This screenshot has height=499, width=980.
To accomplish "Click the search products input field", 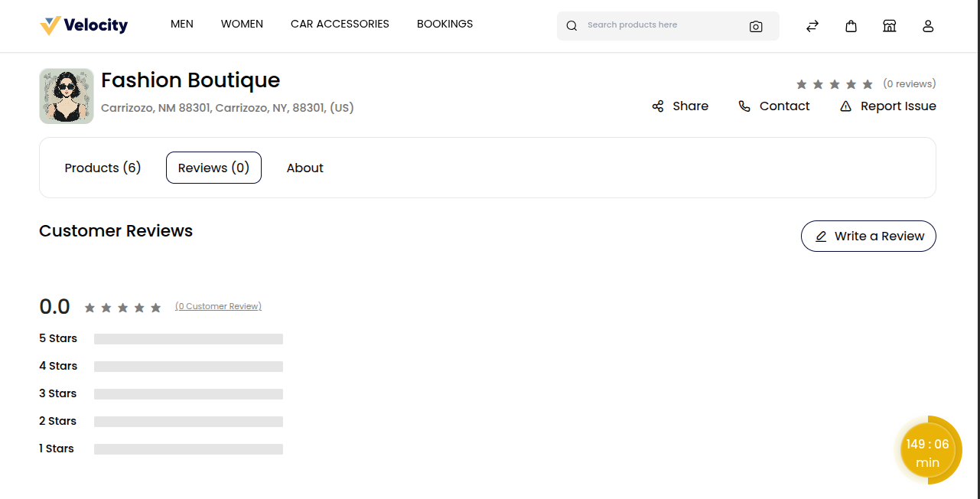I will pos(662,25).
